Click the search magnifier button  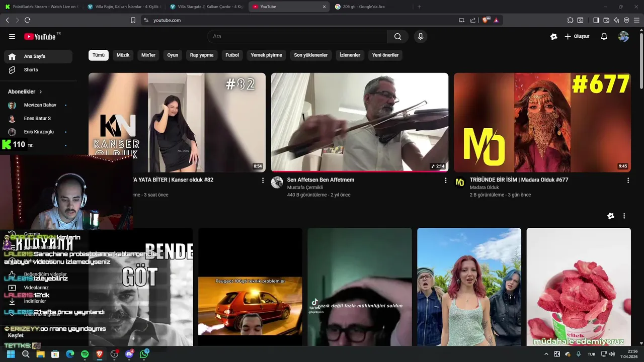pyautogui.click(x=397, y=36)
